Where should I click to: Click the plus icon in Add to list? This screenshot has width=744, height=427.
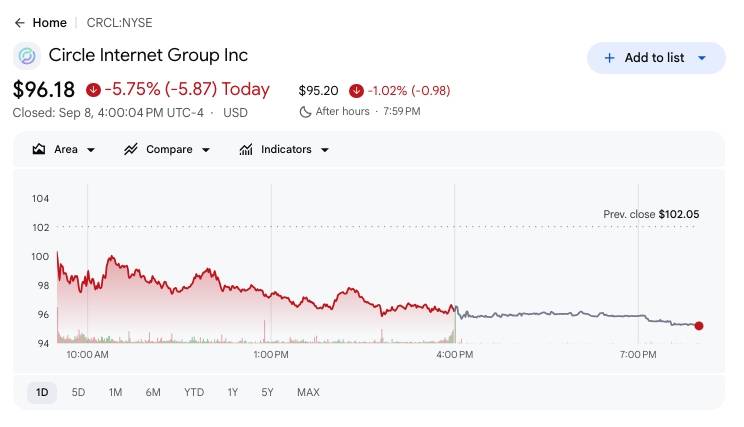pos(609,58)
